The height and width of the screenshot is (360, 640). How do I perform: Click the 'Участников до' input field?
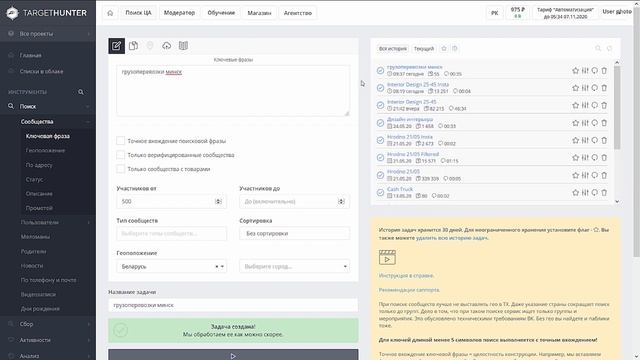click(294, 202)
